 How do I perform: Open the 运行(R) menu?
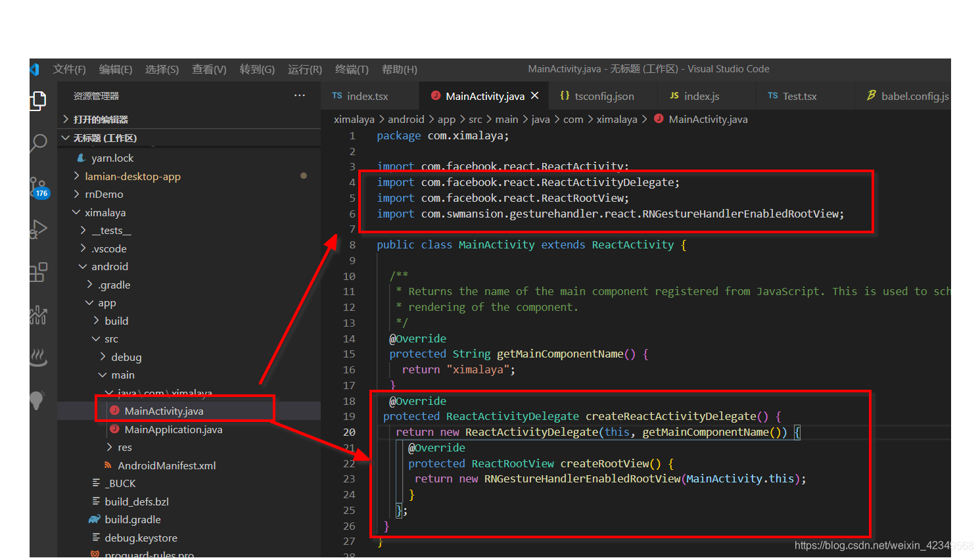pyautogui.click(x=305, y=69)
